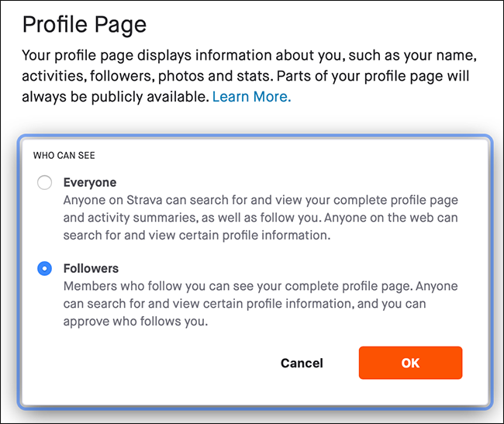The width and height of the screenshot is (504, 424).
Task: Click the WHO CAN SEE label
Action: pos(64,156)
